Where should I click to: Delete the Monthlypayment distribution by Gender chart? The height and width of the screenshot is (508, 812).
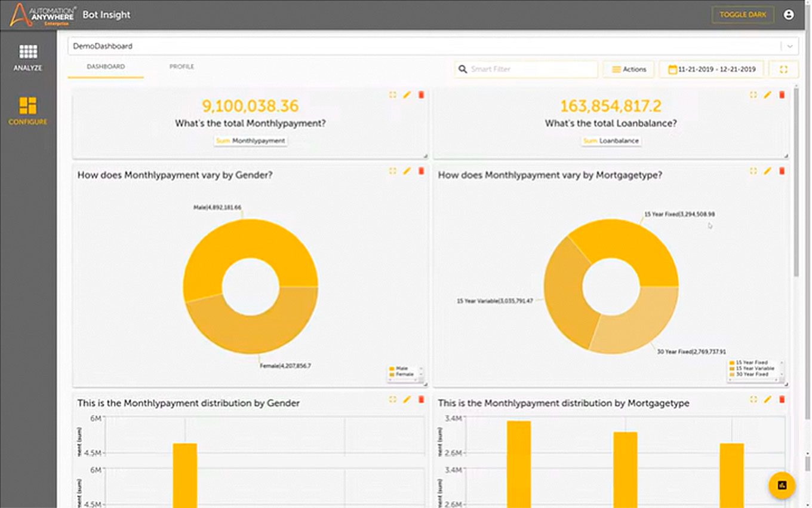421,399
